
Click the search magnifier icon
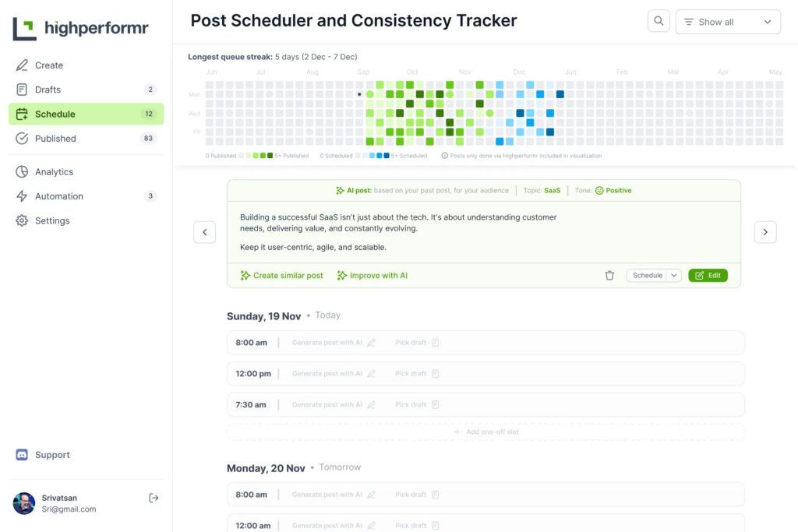659,22
